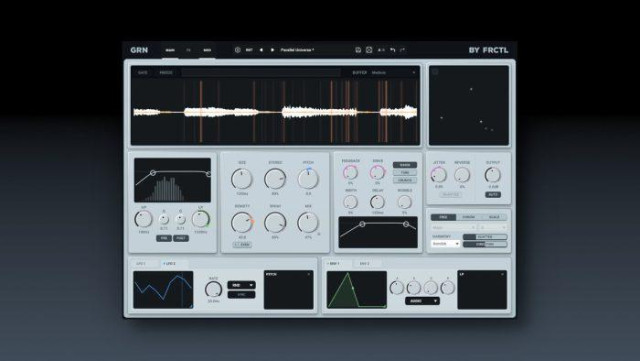Image resolution: width=640 pixels, height=361 pixels.
Task: Click the BY FRCTL brand logo
Action: (x=489, y=50)
